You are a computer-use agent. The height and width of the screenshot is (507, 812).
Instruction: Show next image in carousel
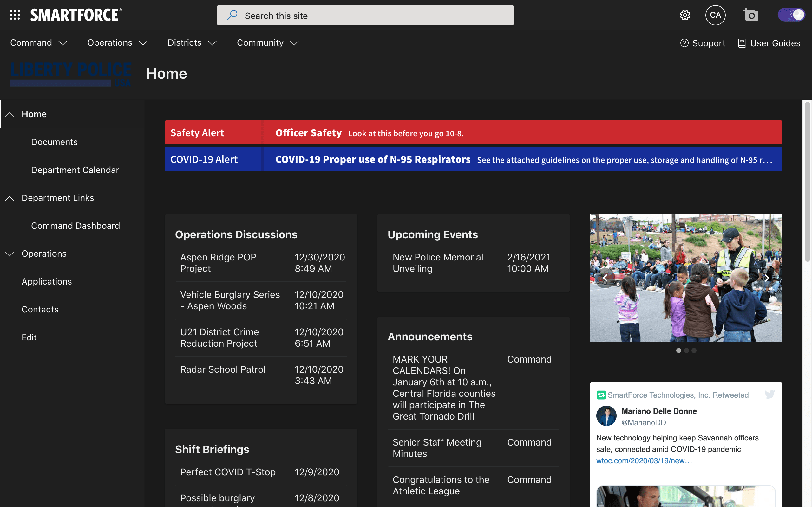point(767,278)
